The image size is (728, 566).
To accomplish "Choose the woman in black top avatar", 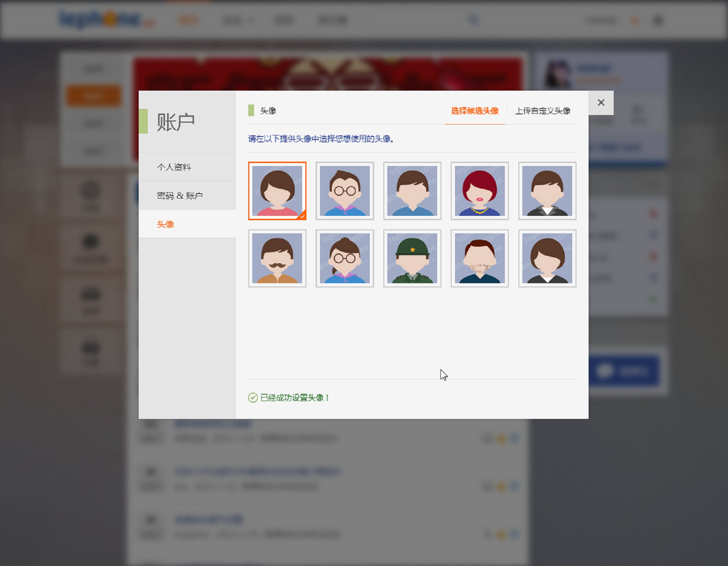I will coord(547,258).
